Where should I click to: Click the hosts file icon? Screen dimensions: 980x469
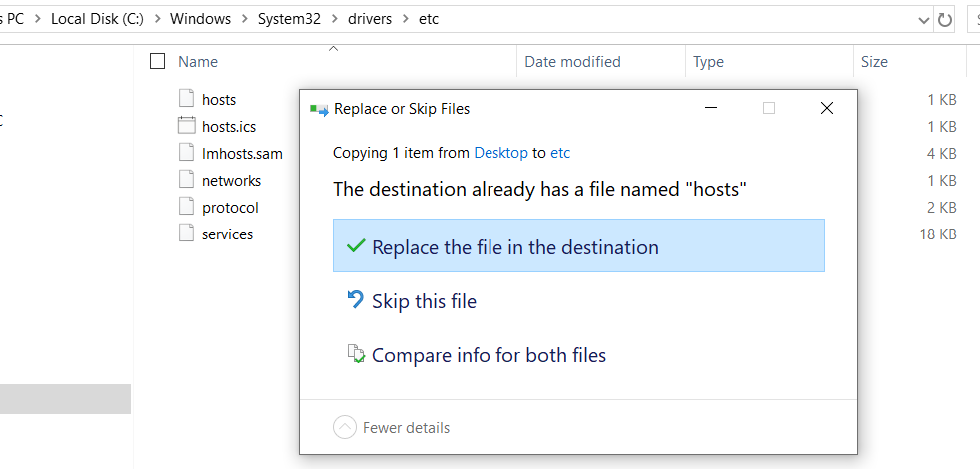[x=186, y=99]
